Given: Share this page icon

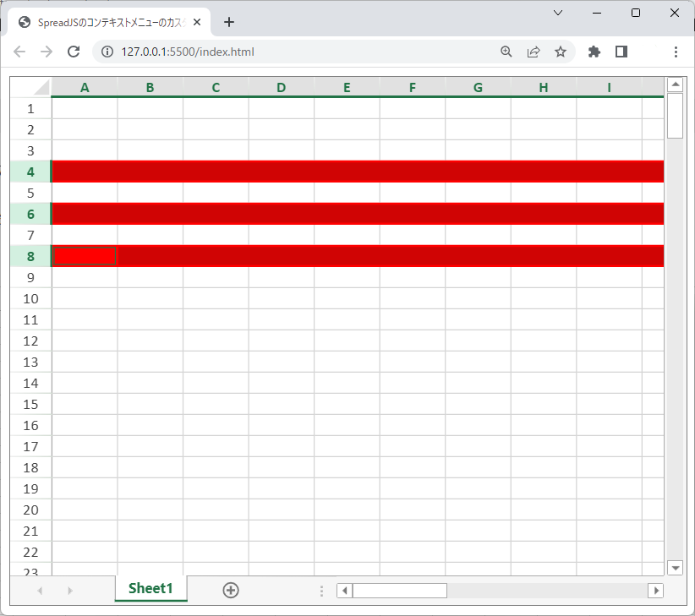Looking at the screenshot, I should click(534, 52).
